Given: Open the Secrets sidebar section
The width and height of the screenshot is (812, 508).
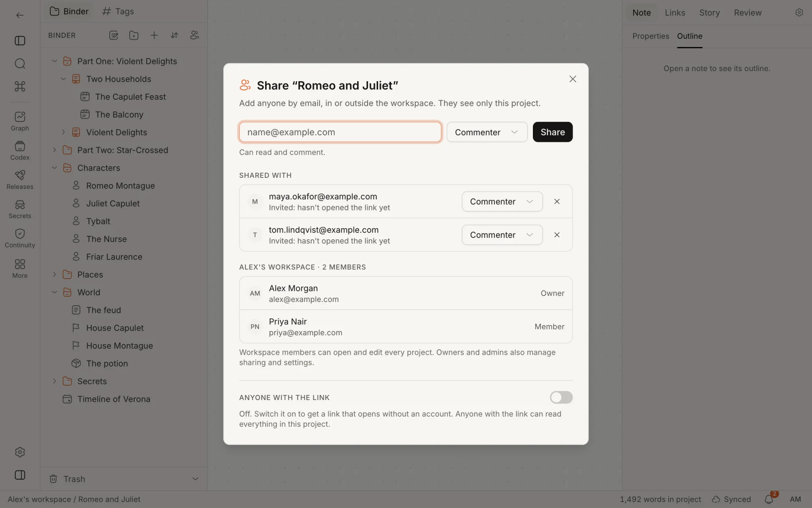Looking at the screenshot, I should [20, 209].
